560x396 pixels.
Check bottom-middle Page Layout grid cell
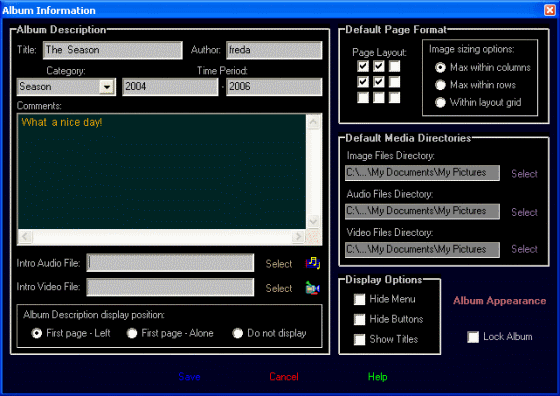point(379,97)
